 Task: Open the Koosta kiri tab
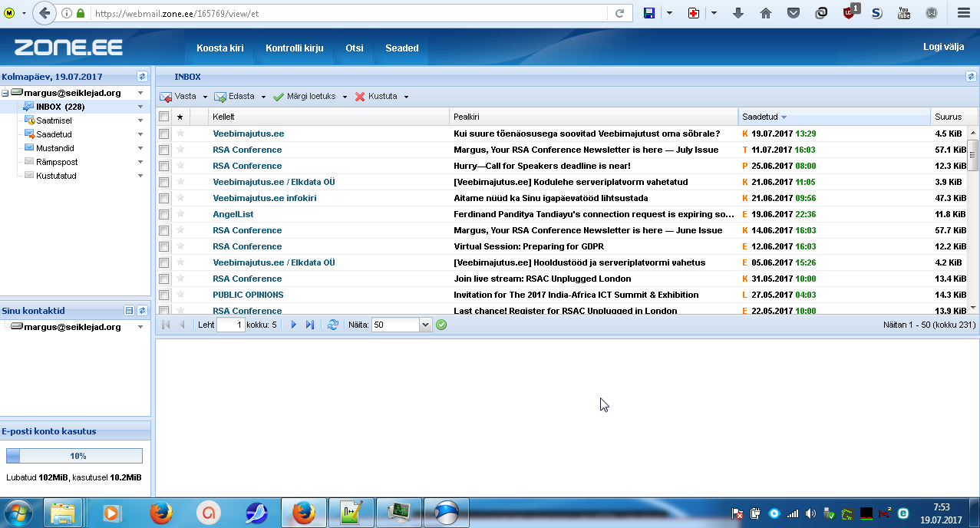[x=220, y=48]
